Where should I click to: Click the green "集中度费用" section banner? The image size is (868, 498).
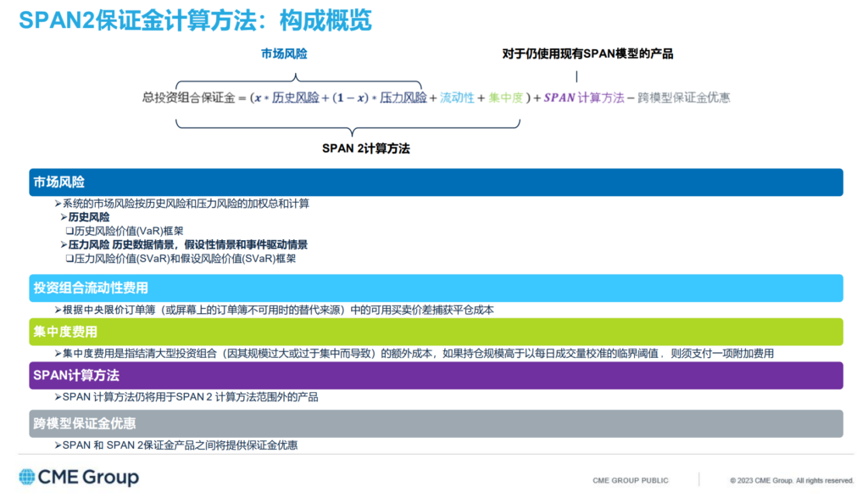[x=437, y=332]
